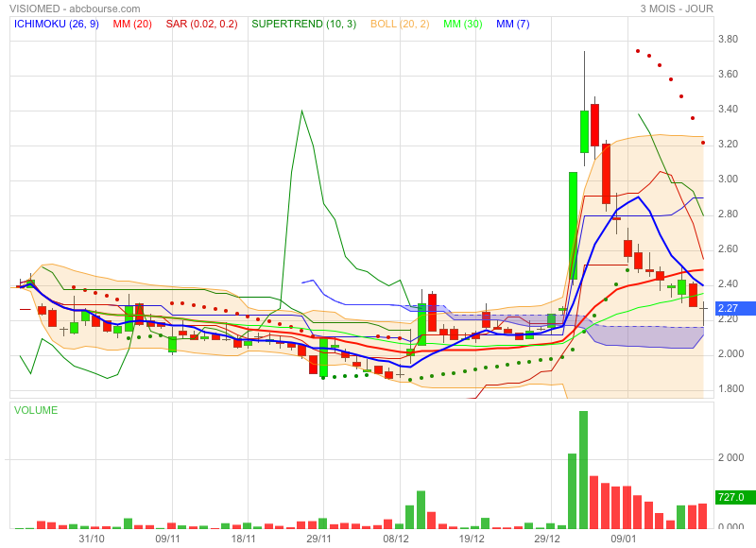Click the tall green candle peaking near 3.40
Viewport: 756px width, 548px height.
click(x=584, y=131)
